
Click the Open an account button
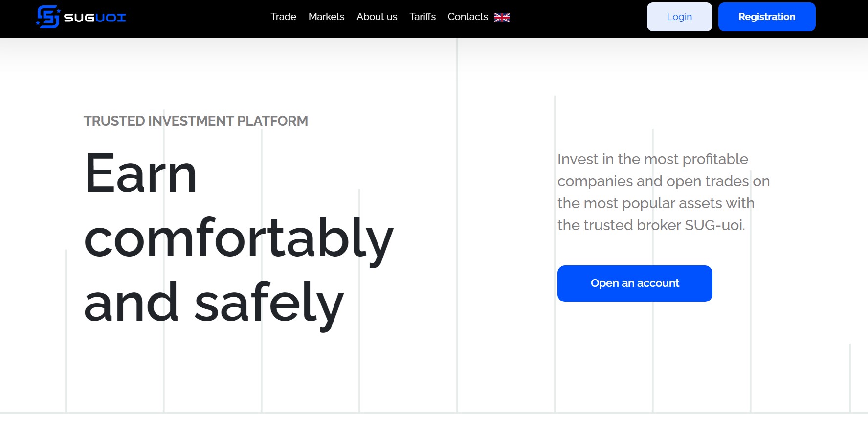point(635,283)
